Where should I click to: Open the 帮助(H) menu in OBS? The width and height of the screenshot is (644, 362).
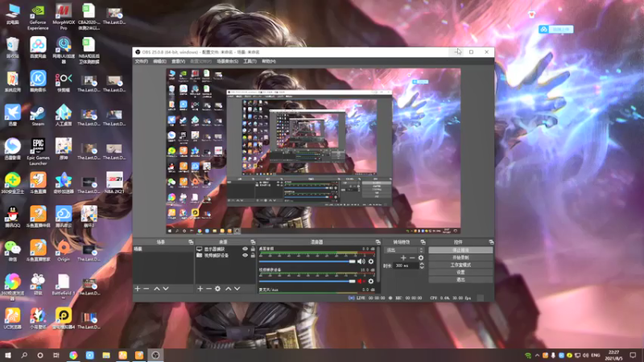coord(269,61)
